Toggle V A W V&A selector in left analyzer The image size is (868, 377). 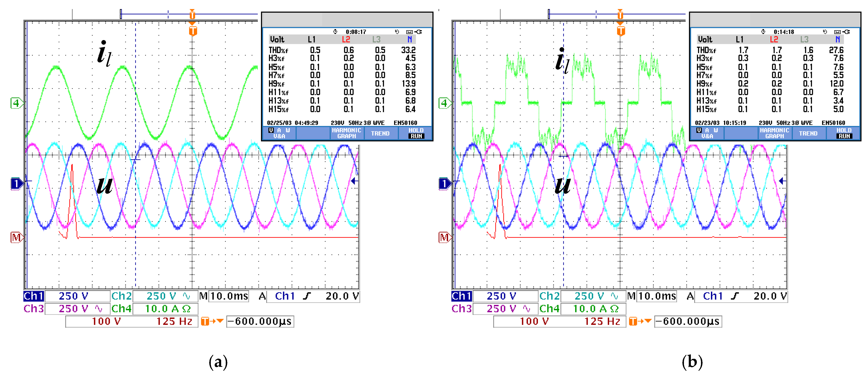point(279,133)
